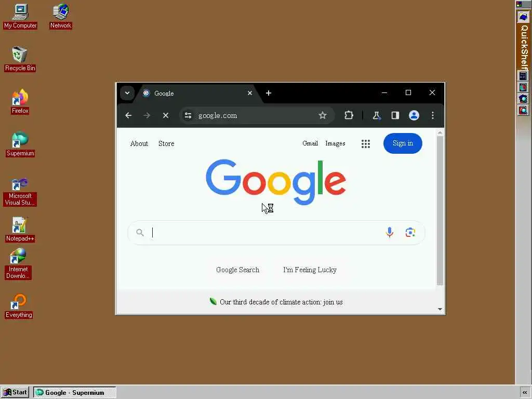Show the browser side panel
Screen dimensions: 532x399
pyautogui.click(x=395, y=115)
